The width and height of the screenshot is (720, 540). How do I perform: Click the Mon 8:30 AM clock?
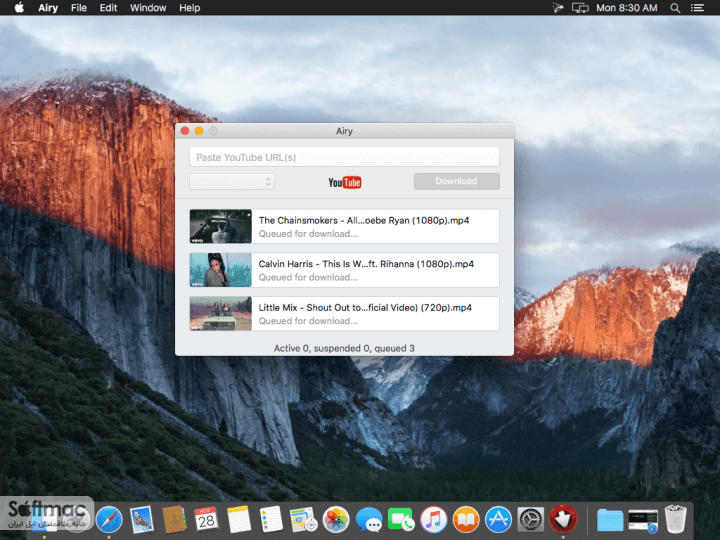[626, 8]
